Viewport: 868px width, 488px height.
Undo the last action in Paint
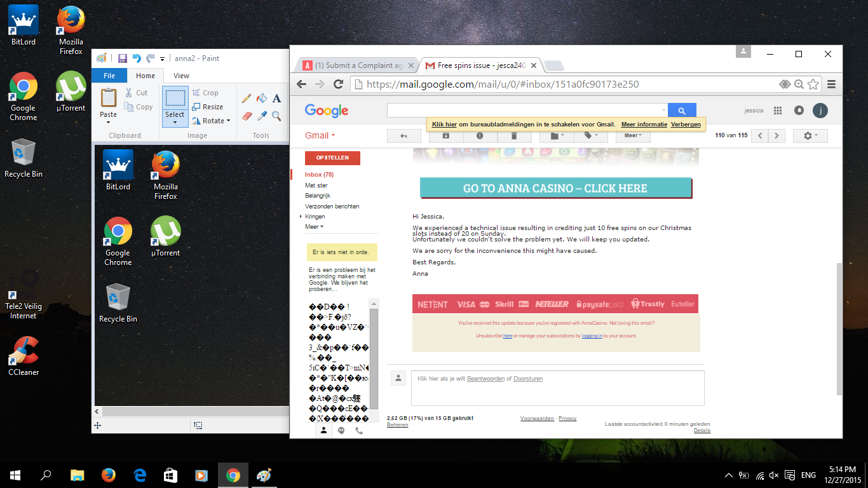tap(137, 58)
